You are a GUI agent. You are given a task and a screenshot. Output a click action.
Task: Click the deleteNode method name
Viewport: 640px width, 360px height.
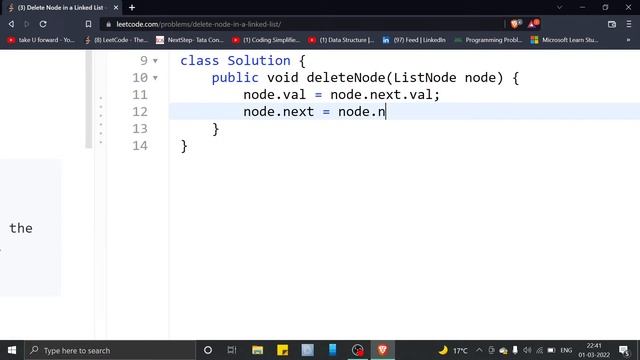tap(346, 78)
